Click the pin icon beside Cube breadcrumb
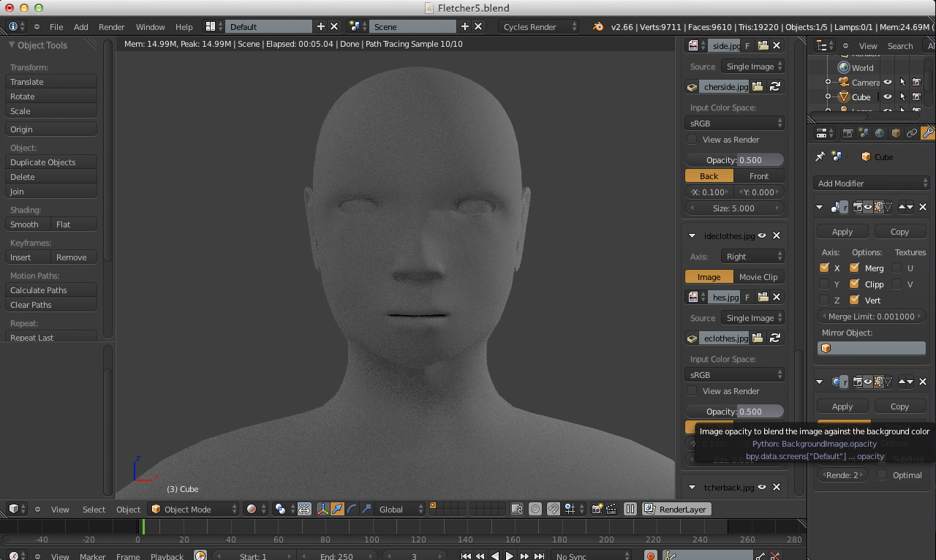 pyautogui.click(x=820, y=156)
